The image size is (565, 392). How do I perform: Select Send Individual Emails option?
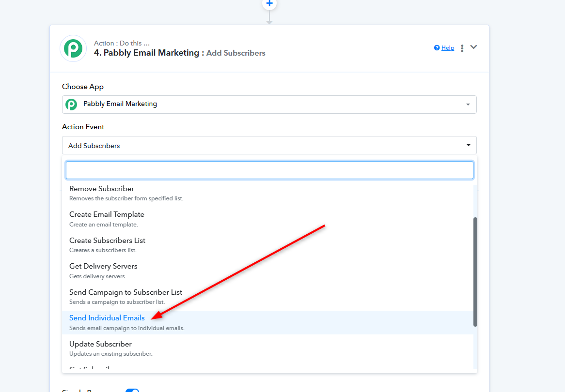[x=267, y=322]
